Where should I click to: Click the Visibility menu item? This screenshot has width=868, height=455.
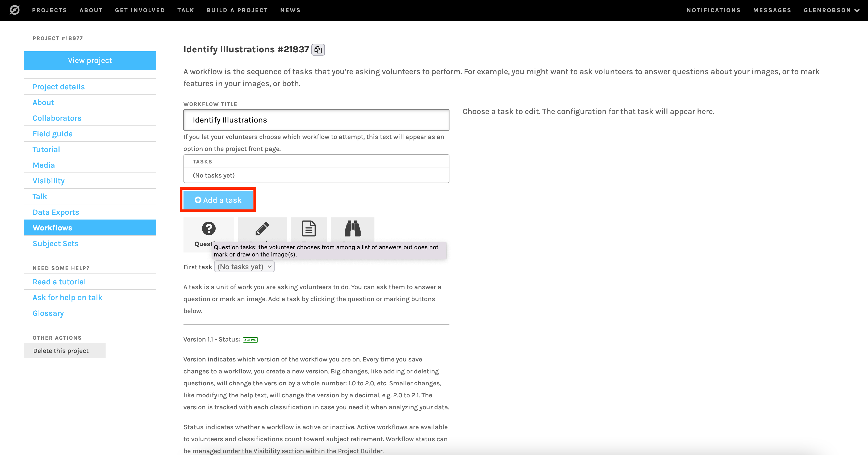(x=49, y=181)
